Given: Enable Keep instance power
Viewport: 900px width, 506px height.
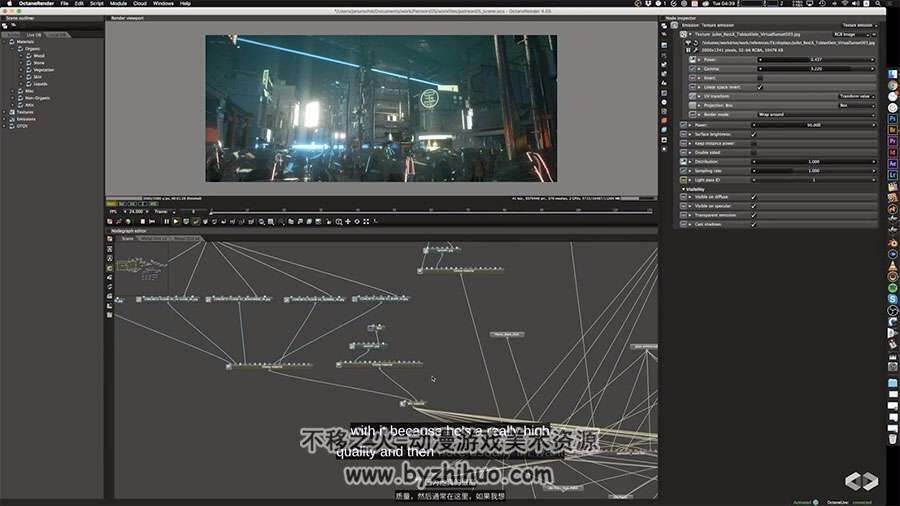Looking at the screenshot, I should tap(754, 143).
